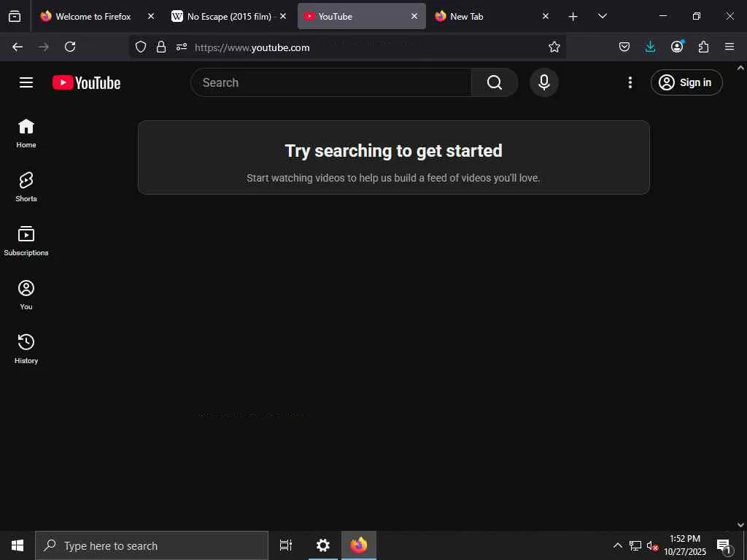
Task: Click the page scrollbar down arrow
Action: click(x=741, y=525)
